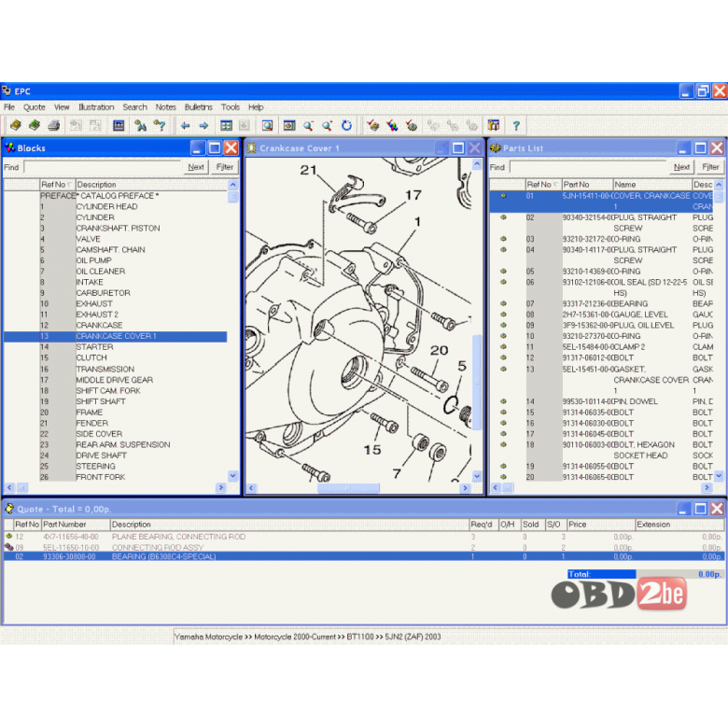Open the Tools menu
728x728 pixels.
tap(231, 107)
